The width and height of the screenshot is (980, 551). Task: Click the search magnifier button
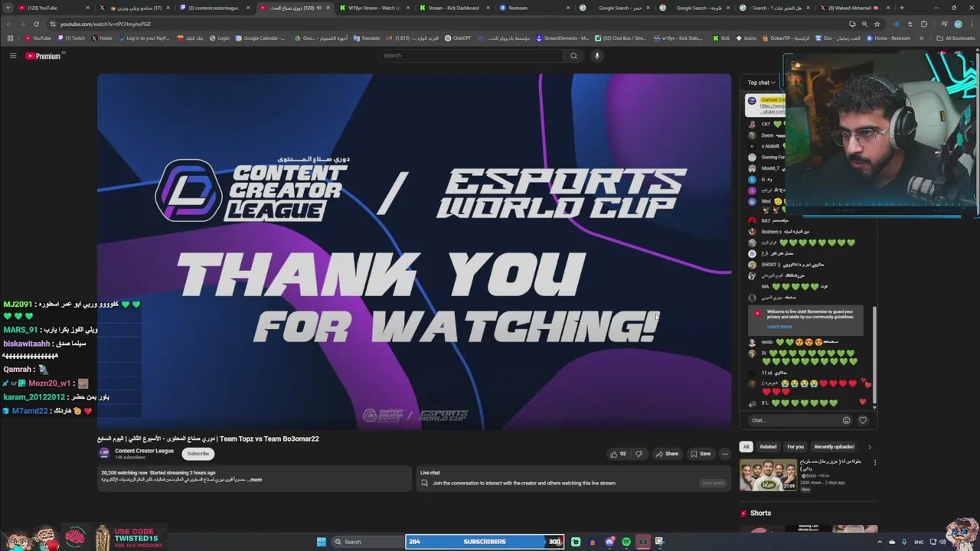click(x=573, y=55)
